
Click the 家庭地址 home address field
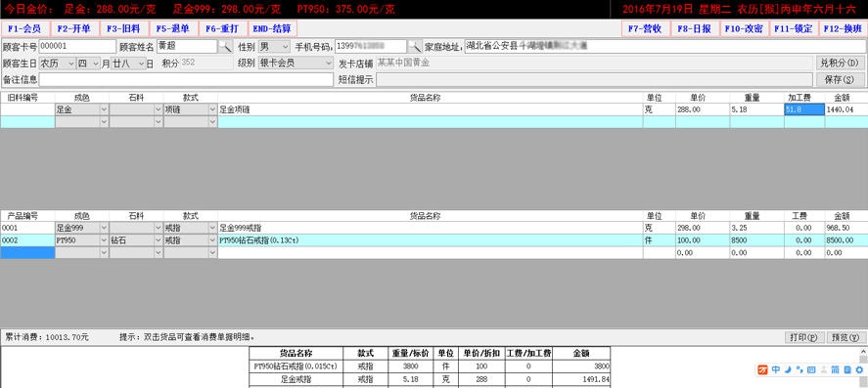pos(664,47)
